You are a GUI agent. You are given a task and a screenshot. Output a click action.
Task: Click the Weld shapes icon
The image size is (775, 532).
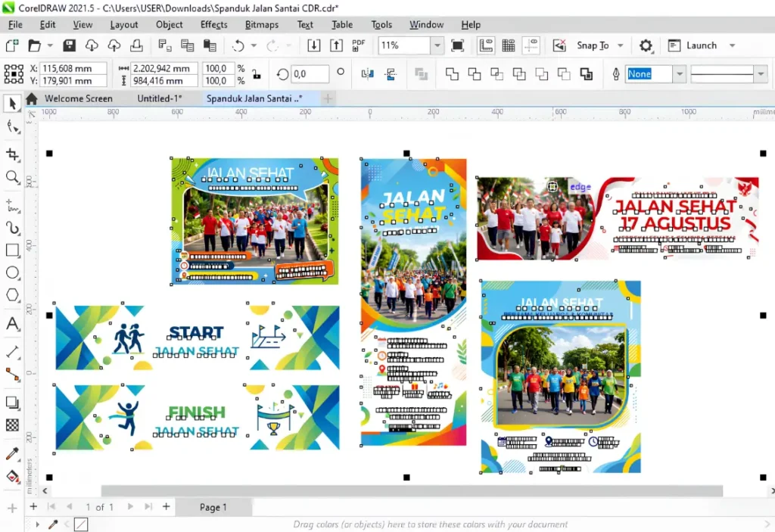click(x=452, y=74)
